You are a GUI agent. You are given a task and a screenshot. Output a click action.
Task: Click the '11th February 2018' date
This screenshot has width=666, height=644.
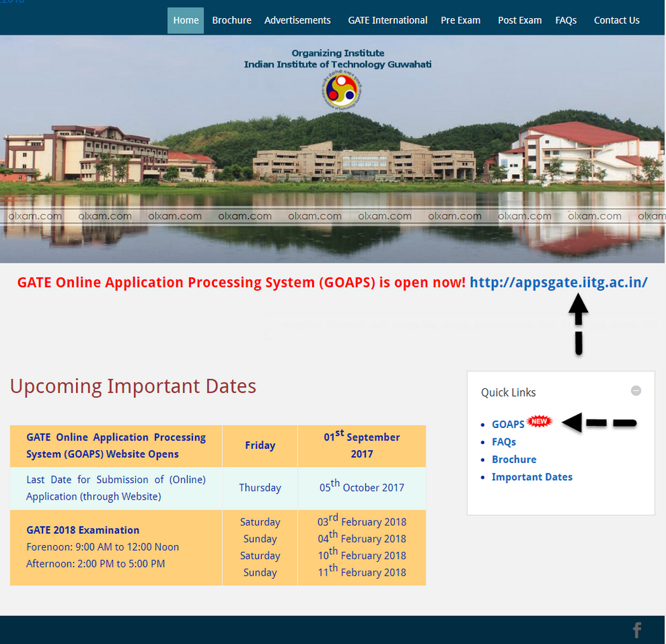click(362, 572)
